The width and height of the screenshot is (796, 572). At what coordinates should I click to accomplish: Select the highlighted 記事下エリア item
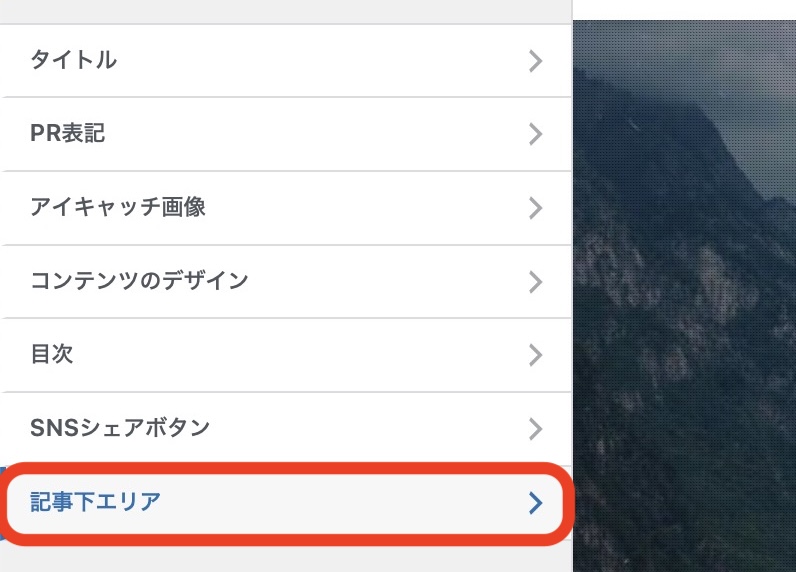tap(96, 502)
